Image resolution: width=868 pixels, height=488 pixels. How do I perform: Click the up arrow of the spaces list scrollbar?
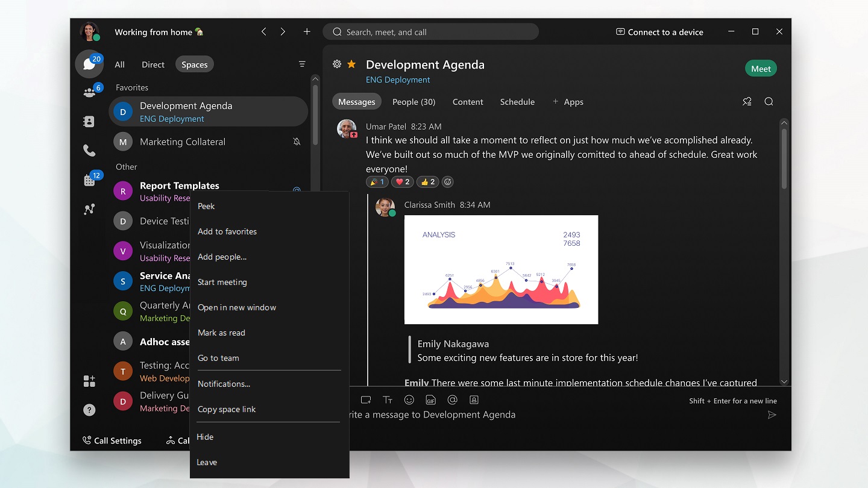(315, 79)
